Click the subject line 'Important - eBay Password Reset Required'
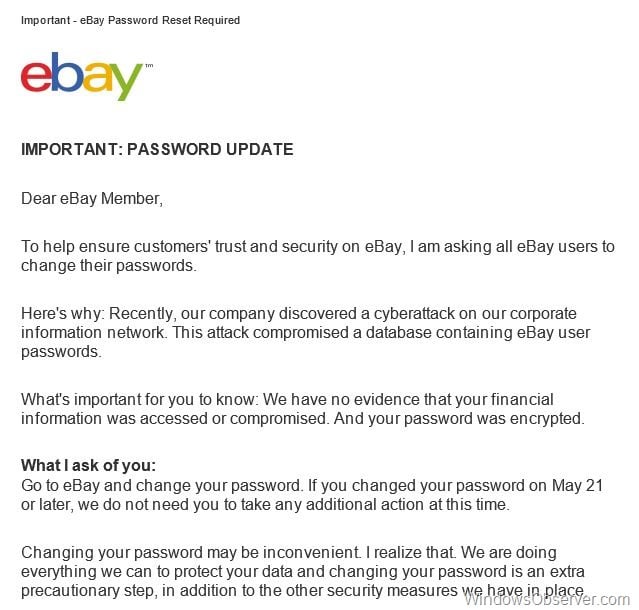Viewport: 639px width, 610px height. [130, 20]
